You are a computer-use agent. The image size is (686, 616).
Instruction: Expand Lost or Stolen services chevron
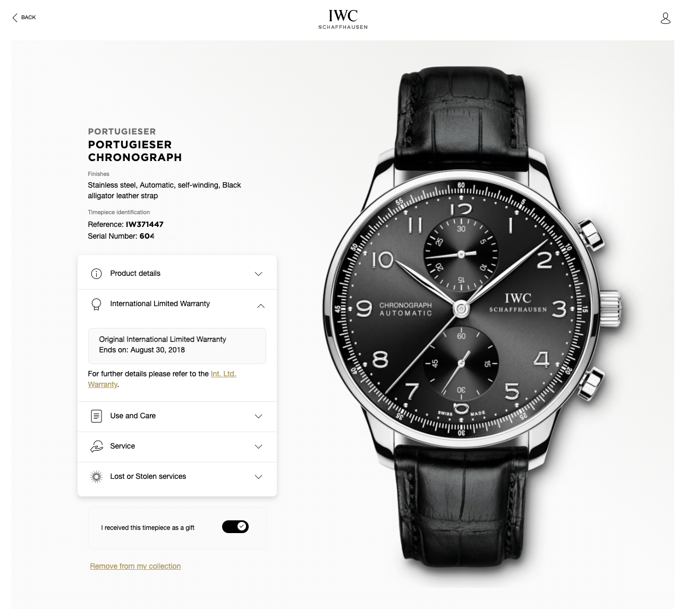(258, 477)
